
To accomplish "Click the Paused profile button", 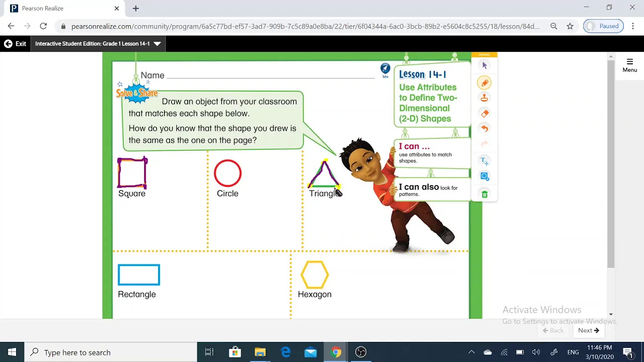I will click(603, 26).
